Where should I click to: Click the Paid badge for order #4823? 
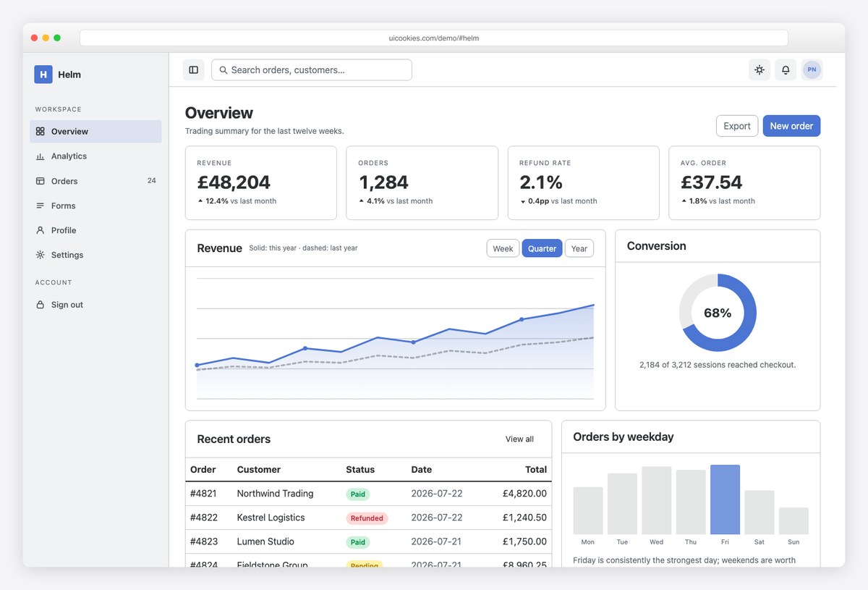pos(358,542)
